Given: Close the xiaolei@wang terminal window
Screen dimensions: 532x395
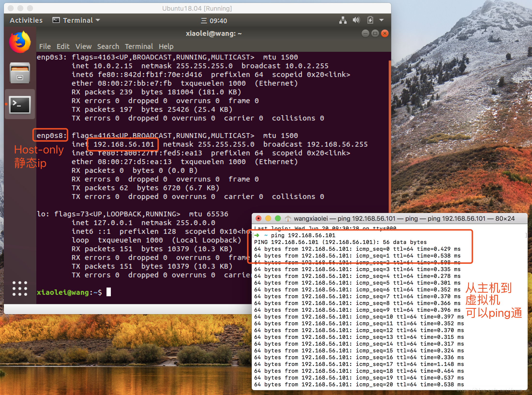Looking at the screenshot, I should 385,33.
